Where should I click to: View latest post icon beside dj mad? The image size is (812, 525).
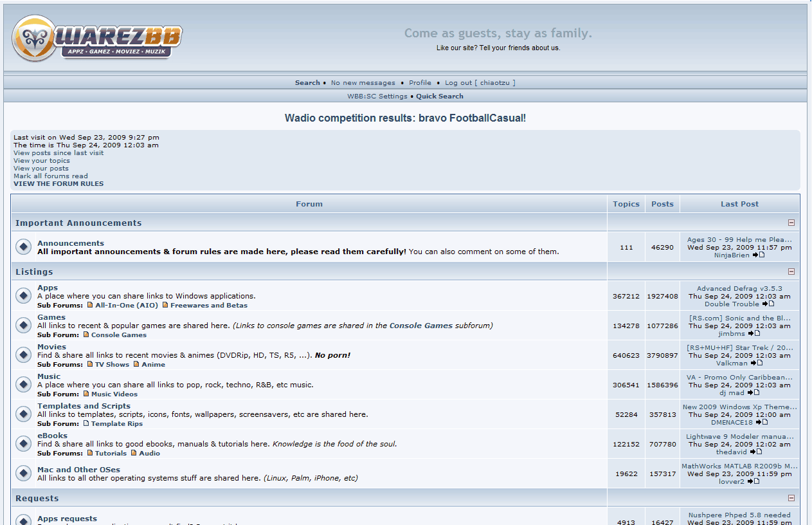(x=753, y=392)
